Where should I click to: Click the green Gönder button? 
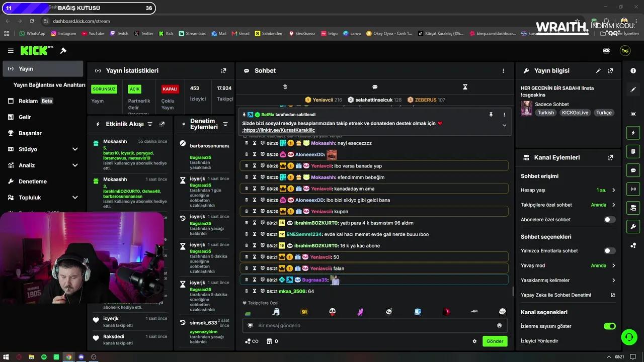coord(495,341)
